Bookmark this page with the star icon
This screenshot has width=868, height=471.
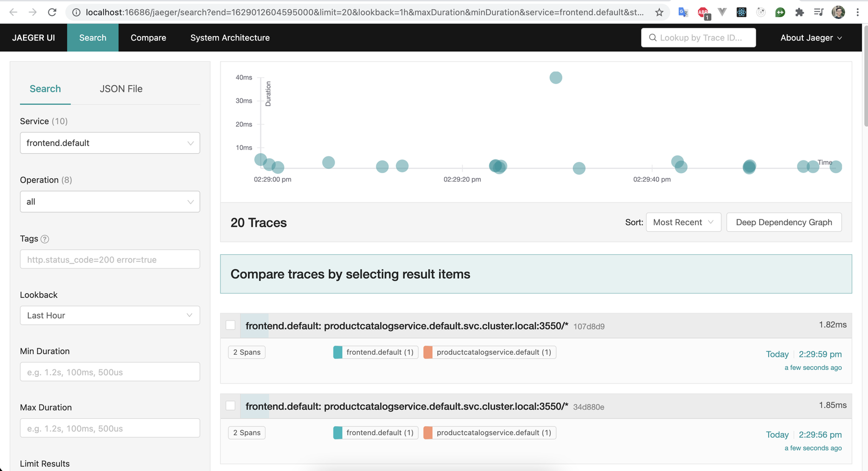point(659,12)
